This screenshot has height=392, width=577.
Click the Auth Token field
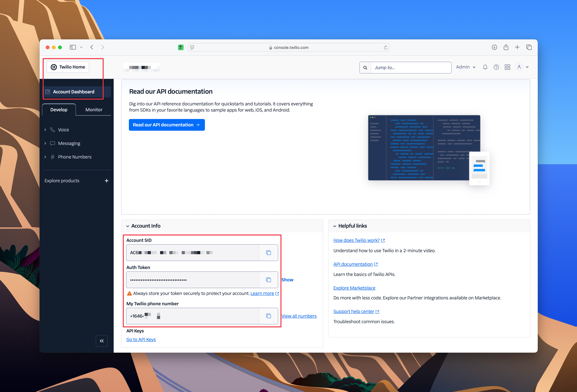tap(193, 280)
